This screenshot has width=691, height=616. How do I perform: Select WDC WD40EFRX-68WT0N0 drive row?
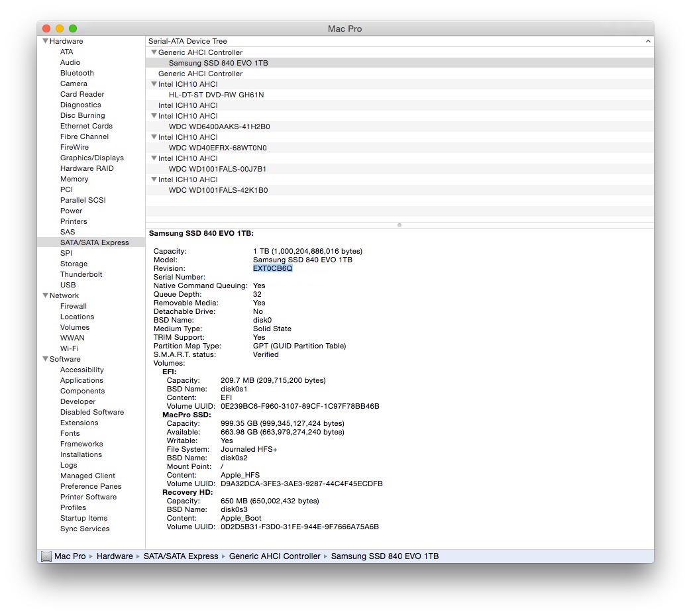point(399,147)
